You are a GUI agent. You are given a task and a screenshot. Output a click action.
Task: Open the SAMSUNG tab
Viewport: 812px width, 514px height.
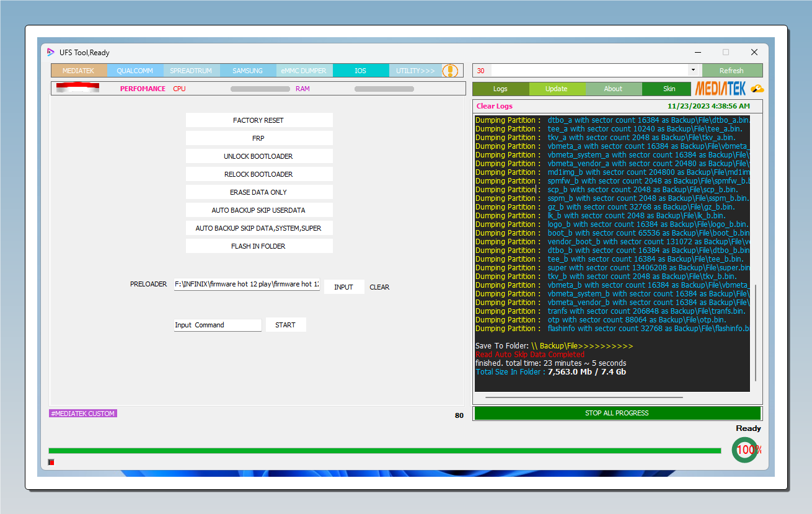[x=248, y=71]
